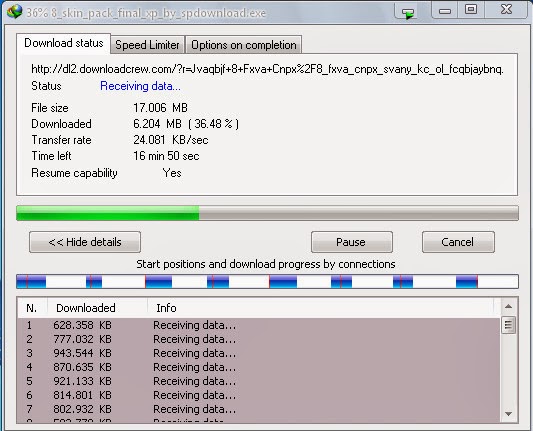Select connection row 6 with 814.801 KB
Screen dimensions: 533x431
258,395
